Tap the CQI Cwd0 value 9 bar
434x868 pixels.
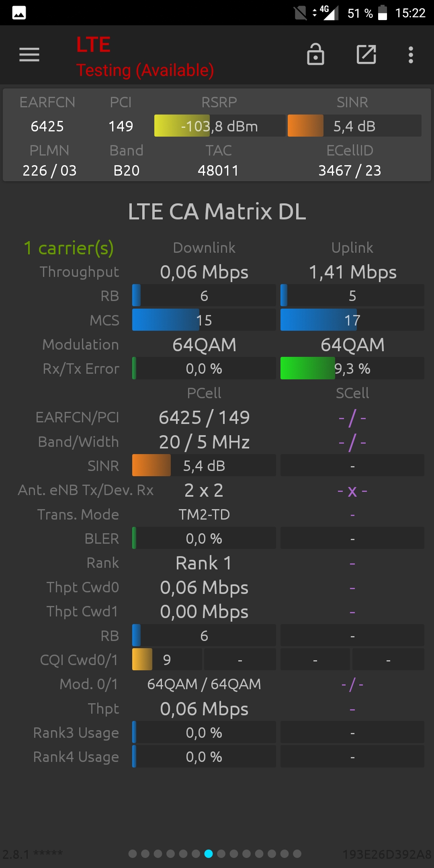pyautogui.click(x=167, y=659)
